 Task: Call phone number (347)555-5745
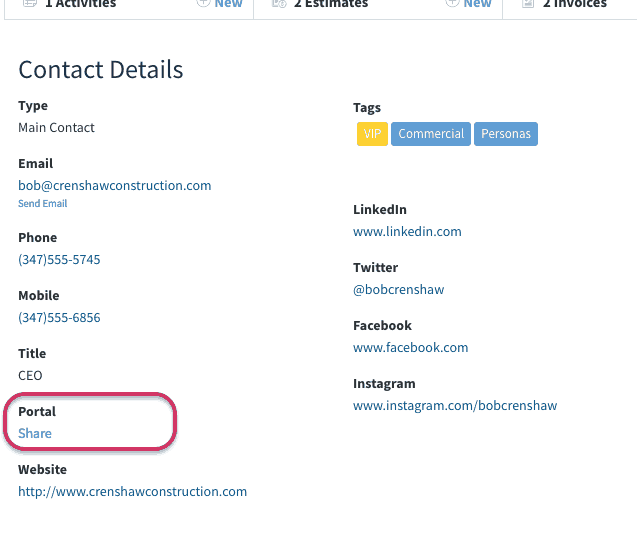pyautogui.click(x=59, y=259)
